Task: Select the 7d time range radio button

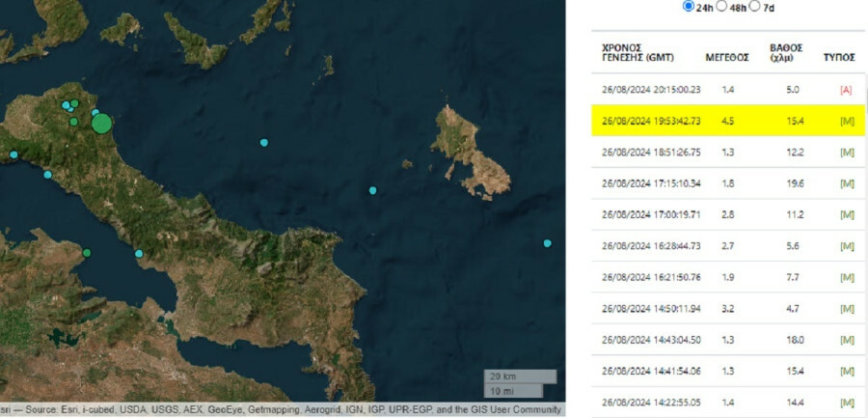Action: (x=754, y=7)
